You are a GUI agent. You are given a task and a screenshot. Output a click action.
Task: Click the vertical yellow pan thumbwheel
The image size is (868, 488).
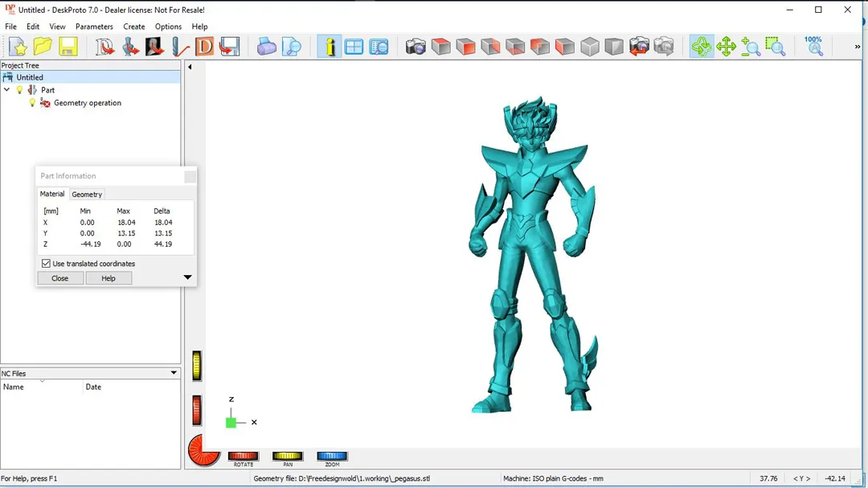(197, 366)
